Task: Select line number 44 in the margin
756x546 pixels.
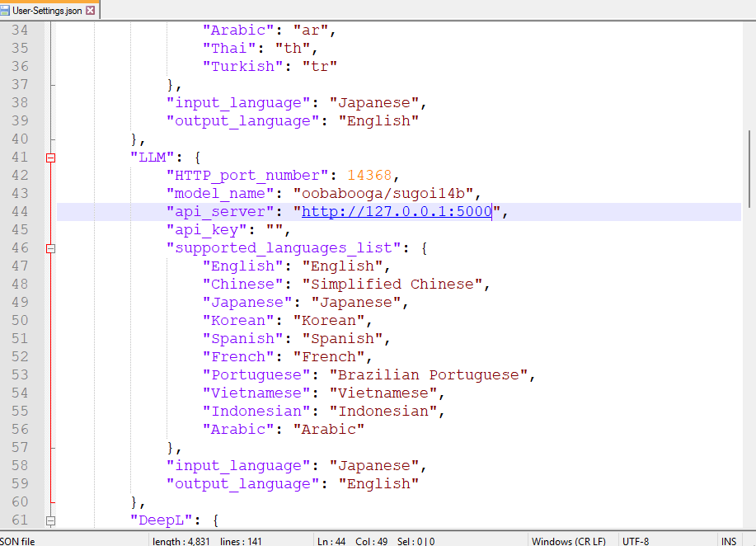Action: 21,211
